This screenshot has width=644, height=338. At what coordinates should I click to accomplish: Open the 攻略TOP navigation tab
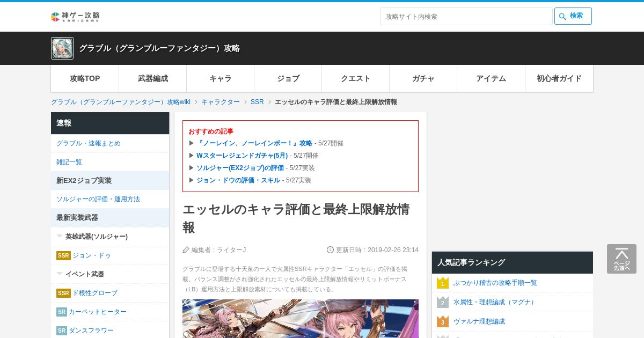pyautogui.click(x=85, y=78)
